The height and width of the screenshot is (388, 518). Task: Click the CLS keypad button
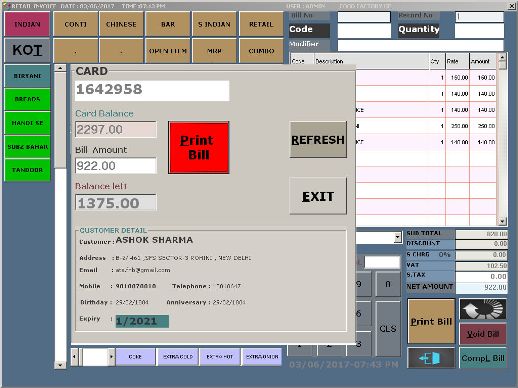[x=388, y=329]
